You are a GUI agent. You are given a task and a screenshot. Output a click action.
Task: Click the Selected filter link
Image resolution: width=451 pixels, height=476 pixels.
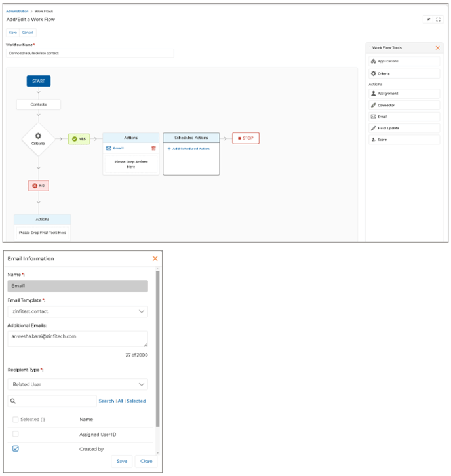point(136,401)
